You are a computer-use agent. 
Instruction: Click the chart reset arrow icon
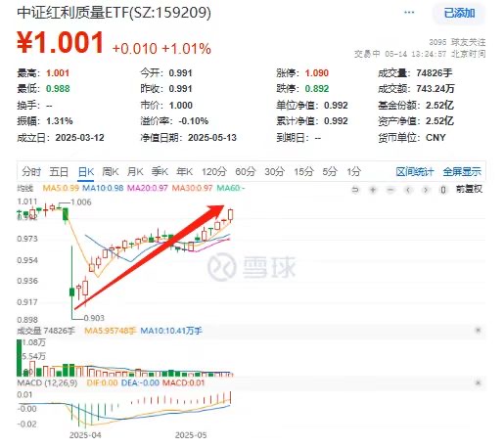(x=355, y=190)
